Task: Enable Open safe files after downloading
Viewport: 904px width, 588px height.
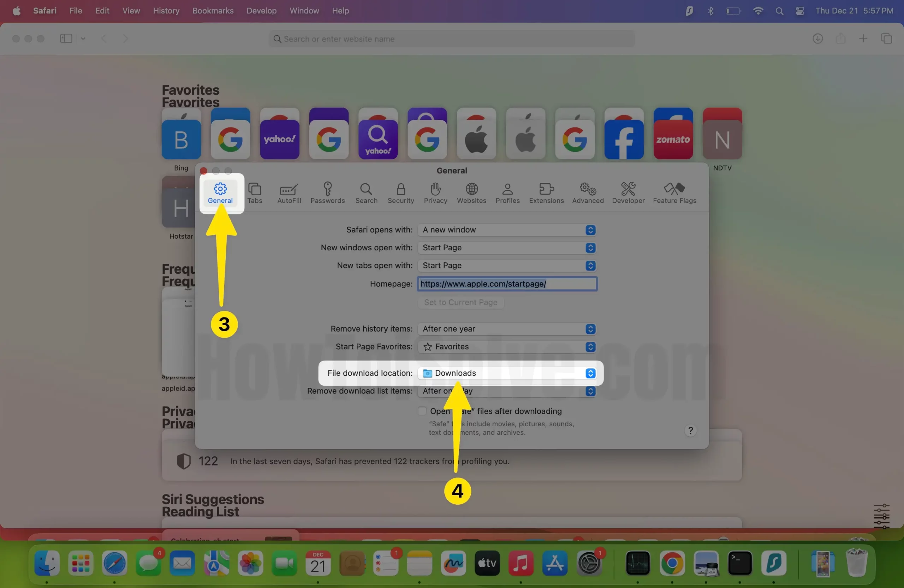Action: click(422, 411)
